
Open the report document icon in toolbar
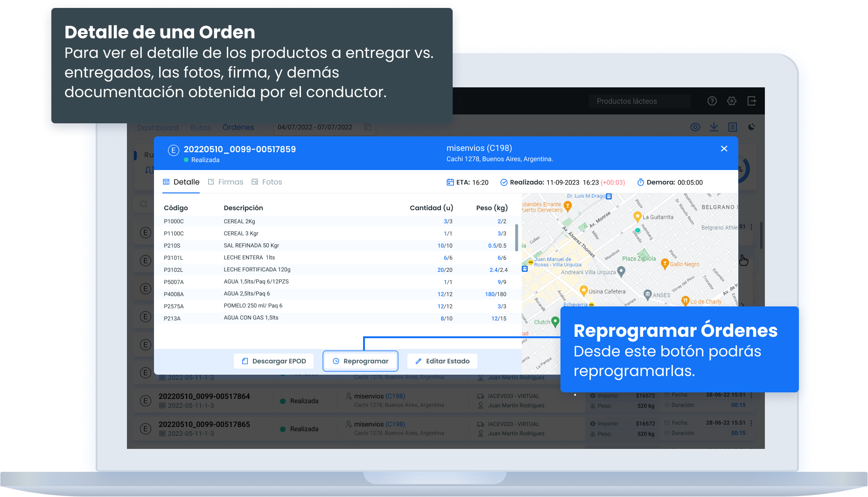[733, 127]
